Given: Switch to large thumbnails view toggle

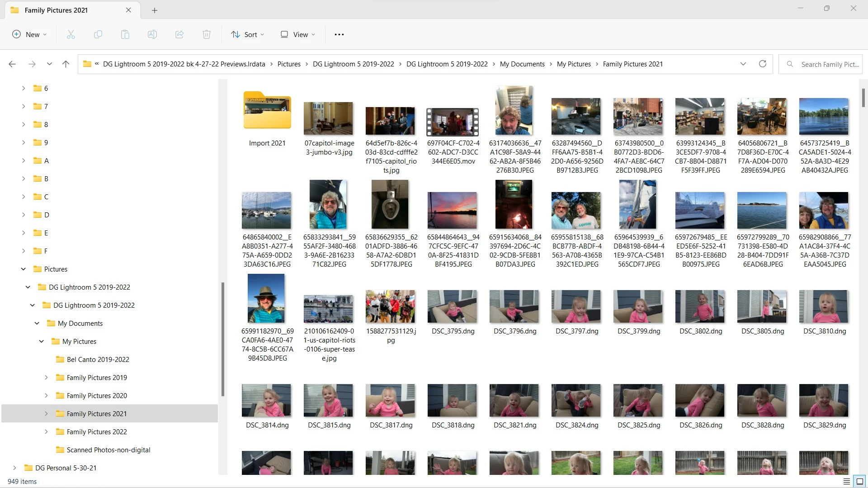Looking at the screenshot, I should pyautogui.click(x=860, y=481).
